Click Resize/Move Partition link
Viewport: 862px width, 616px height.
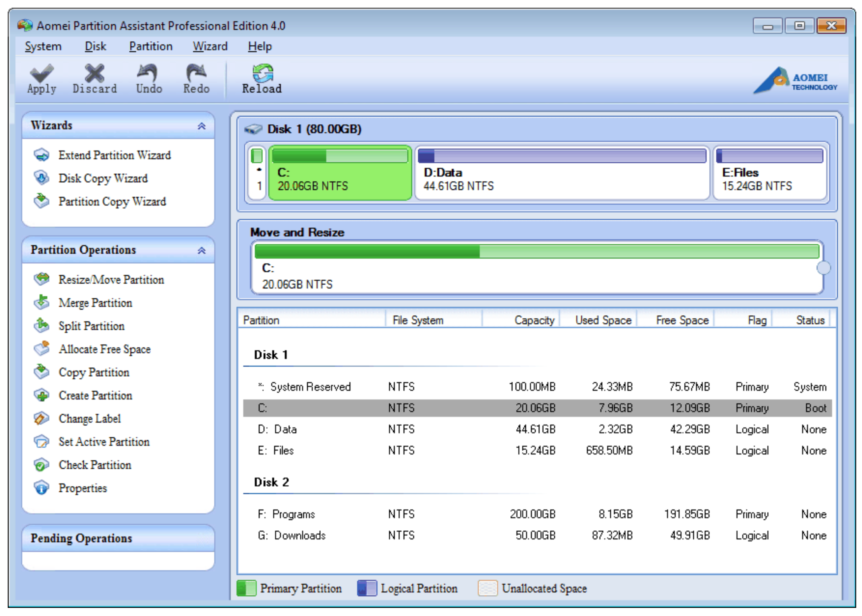click(x=111, y=279)
